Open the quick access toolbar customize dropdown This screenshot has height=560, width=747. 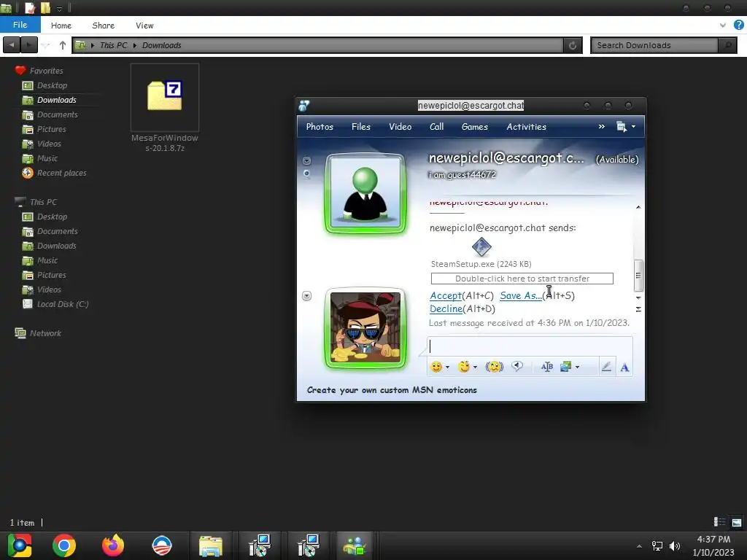point(59,9)
